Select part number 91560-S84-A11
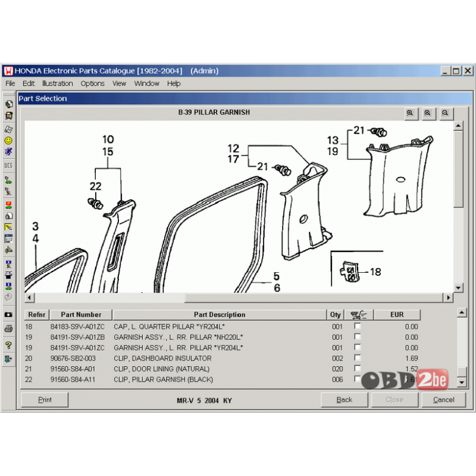This screenshot has height=476, width=476. click(x=73, y=380)
